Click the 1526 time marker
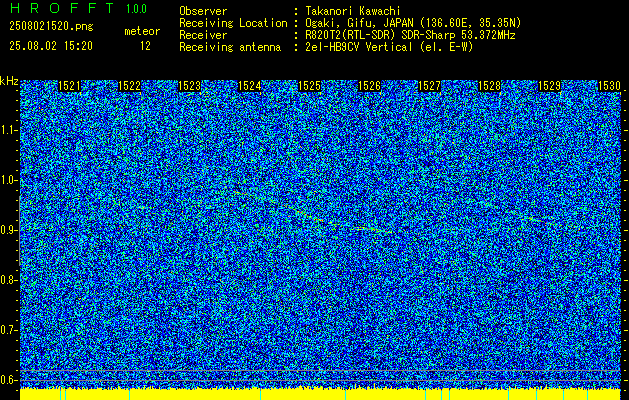The image size is (629, 400). tap(369, 86)
